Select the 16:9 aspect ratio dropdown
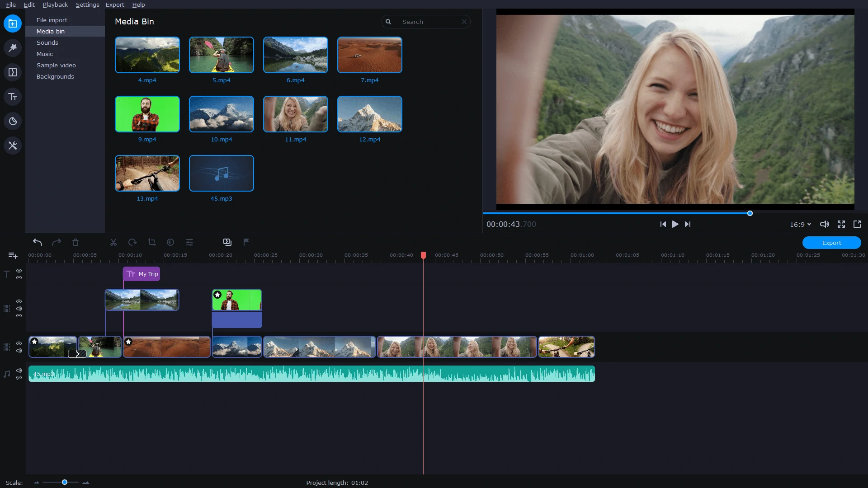Image resolution: width=868 pixels, height=488 pixels. tap(800, 224)
